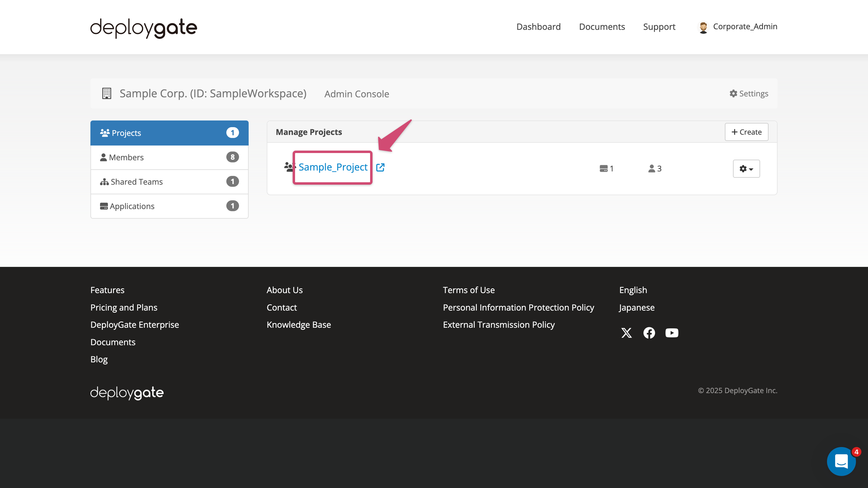The image size is (868, 488).
Task: Navigate to the Dashboard menu item
Action: [538, 27]
